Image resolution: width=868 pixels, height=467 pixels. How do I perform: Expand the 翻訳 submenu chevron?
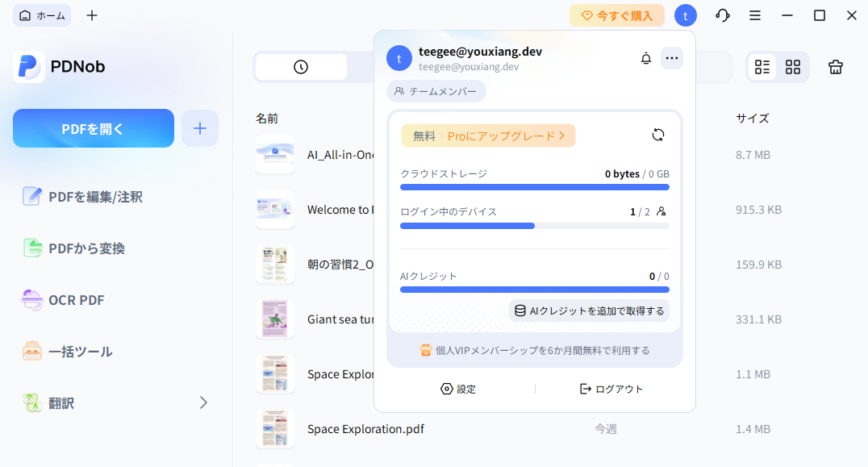click(x=203, y=402)
